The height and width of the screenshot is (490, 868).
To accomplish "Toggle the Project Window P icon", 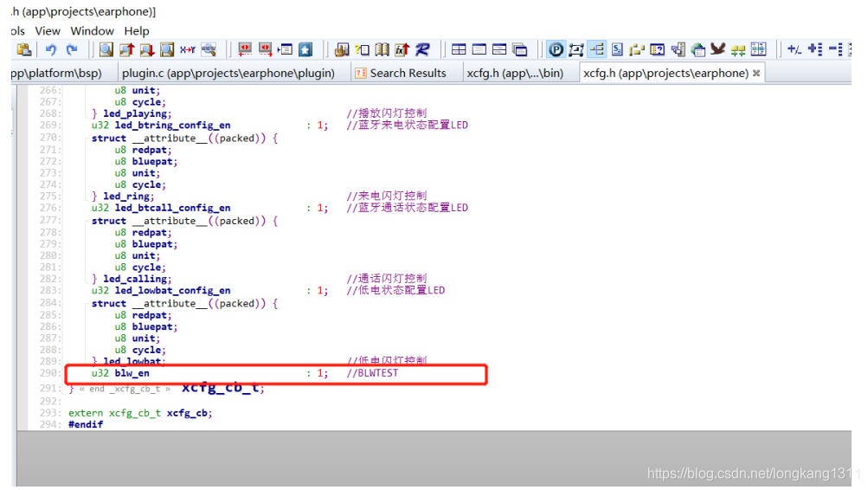I will (x=556, y=50).
